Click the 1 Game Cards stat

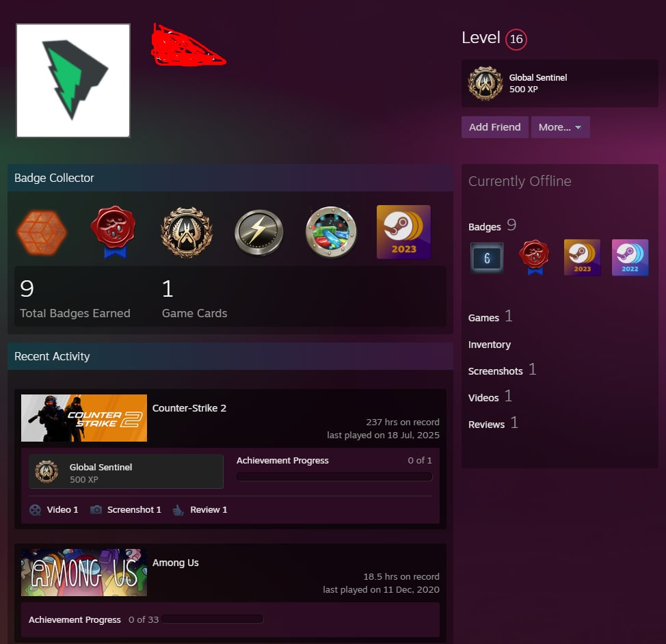[194, 299]
